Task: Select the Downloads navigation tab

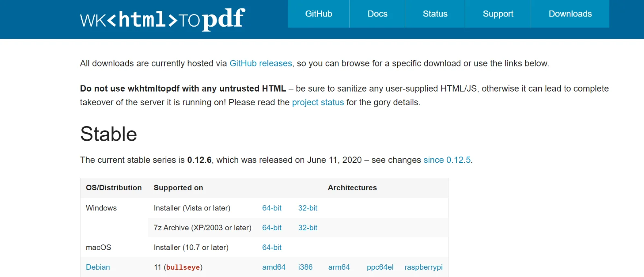Action: (x=570, y=14)
